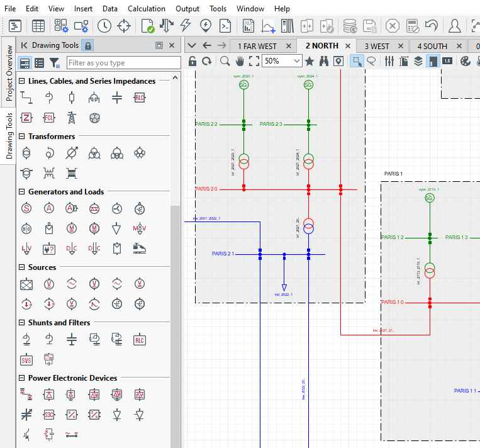
Task: Collapse the Shunts and Filters group
Action: click(x=22, y=323)
